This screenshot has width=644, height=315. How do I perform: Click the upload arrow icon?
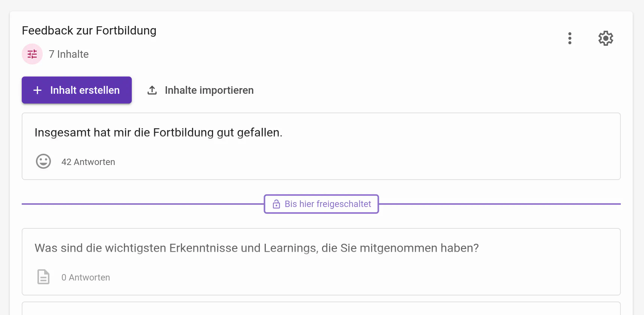tap(152, 90)
